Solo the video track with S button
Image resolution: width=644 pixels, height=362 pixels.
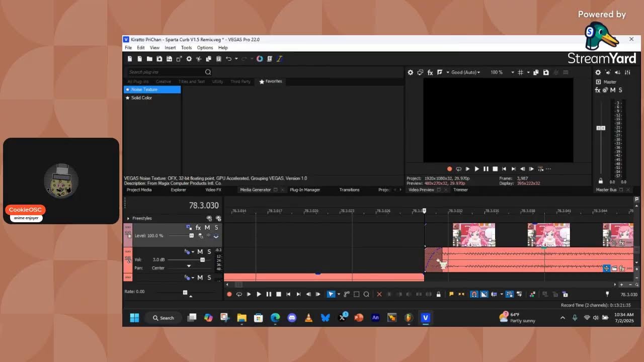pos(216,228)
